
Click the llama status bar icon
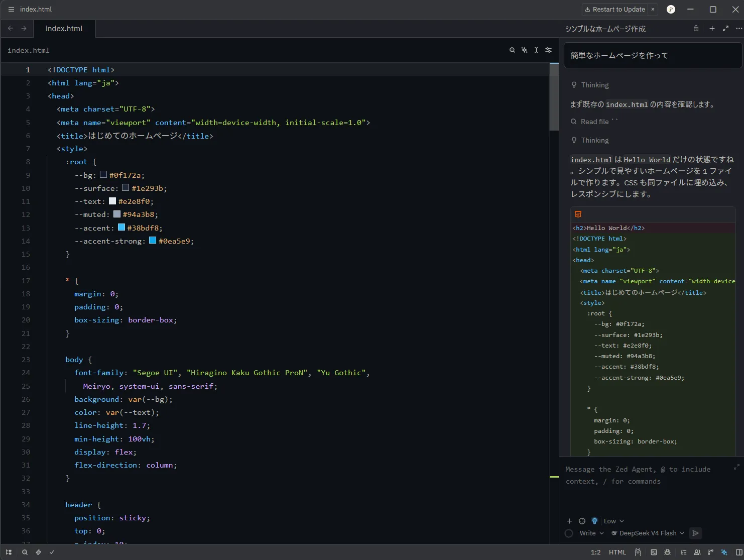(638, 552)
